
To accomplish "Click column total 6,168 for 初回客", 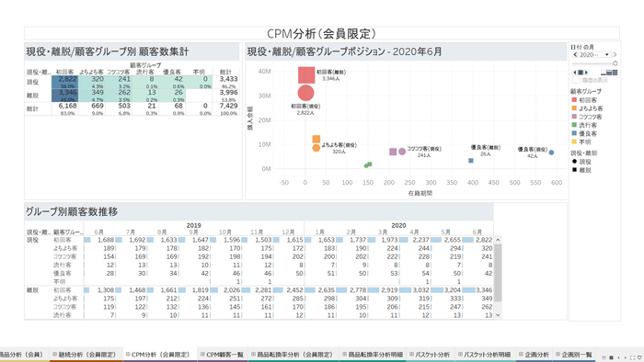I will 67,106.
